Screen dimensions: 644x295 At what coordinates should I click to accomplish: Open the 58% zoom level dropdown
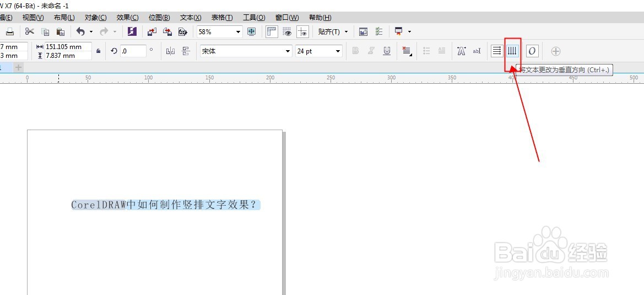tap(238, 31)
